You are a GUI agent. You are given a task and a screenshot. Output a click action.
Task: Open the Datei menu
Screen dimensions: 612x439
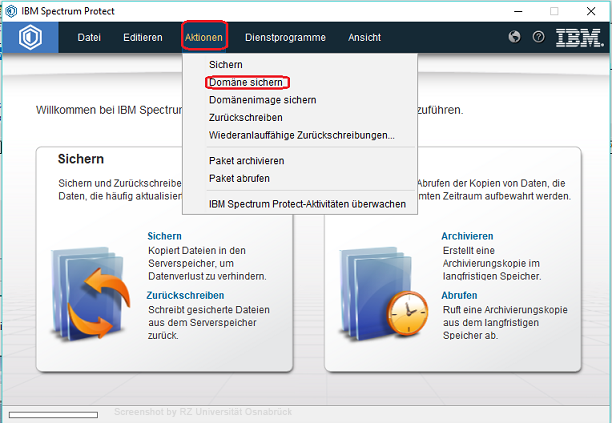pos(89,38)
